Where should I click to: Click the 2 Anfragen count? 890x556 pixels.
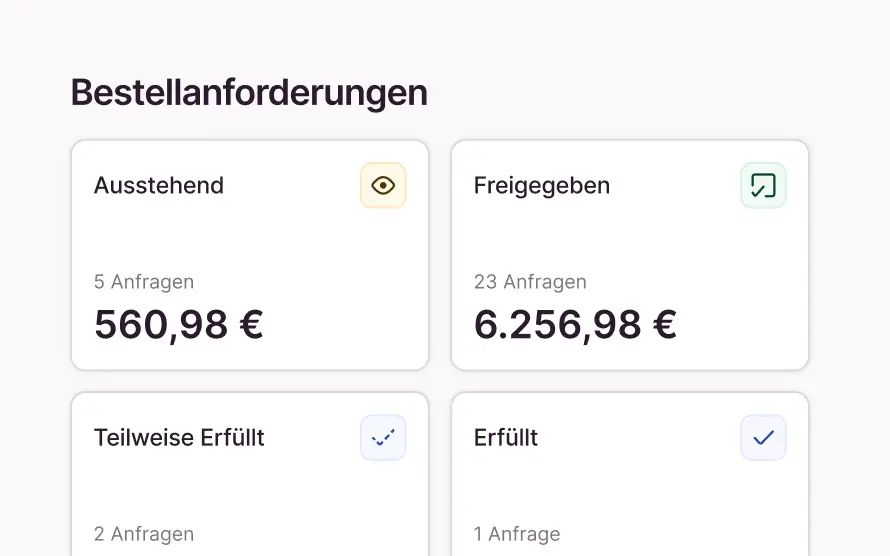click(144, 534)
